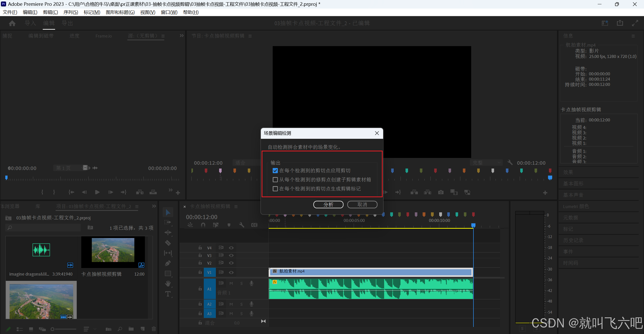The width and height of the screenshot is (644, 334).
Task: Check the create subclip bin option
Action: [275, 180]
